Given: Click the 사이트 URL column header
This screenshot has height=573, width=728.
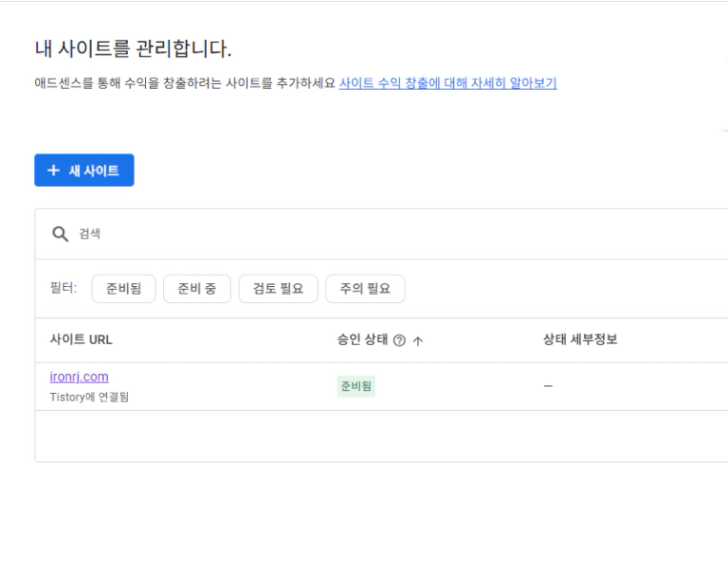Looking at the screenshot, I should coord(81,339).
